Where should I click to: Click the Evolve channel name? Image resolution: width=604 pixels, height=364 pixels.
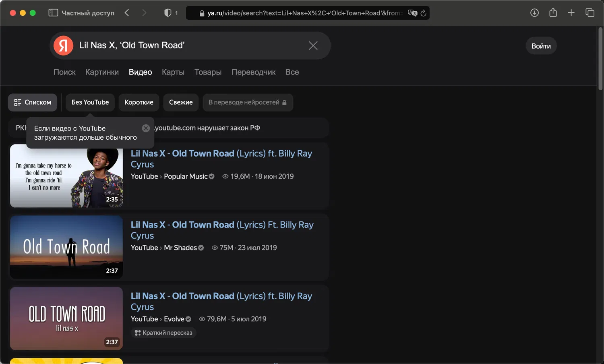pyautogui.click(x=174, y=319)
